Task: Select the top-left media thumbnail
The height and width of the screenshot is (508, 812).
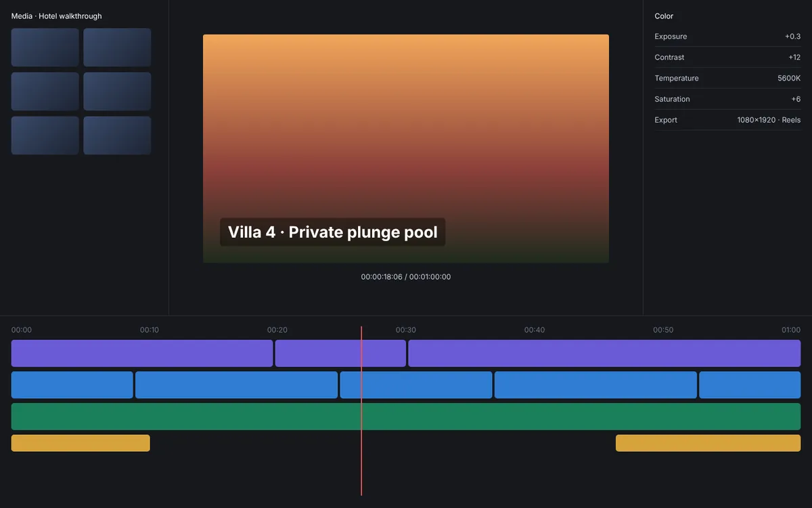Action: click(x=45, y=47)
